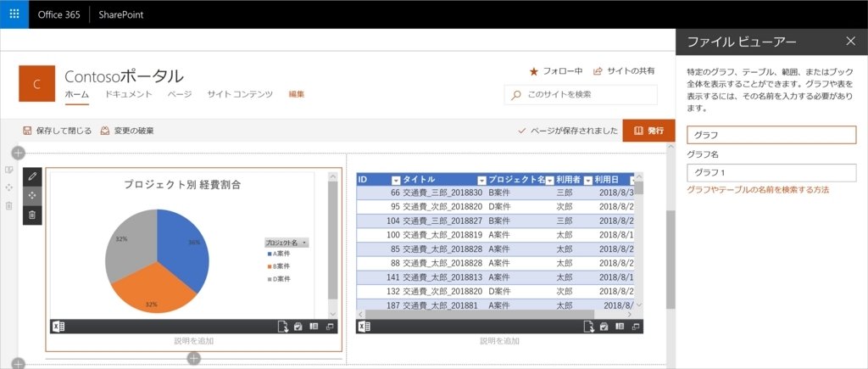This screenshot has height=369, width=868.
Task: Click the table's left scroll arrow
Action: pyautogui.click(x=361, y=314)
